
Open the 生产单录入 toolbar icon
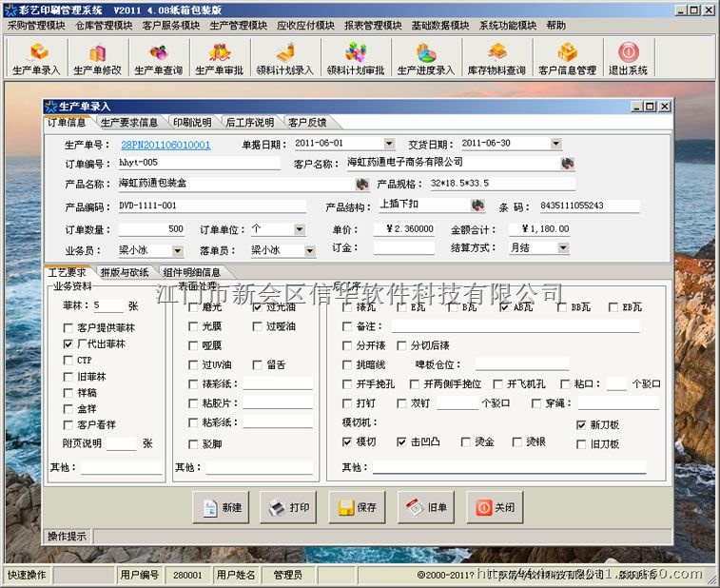click(x=36, y=58)
